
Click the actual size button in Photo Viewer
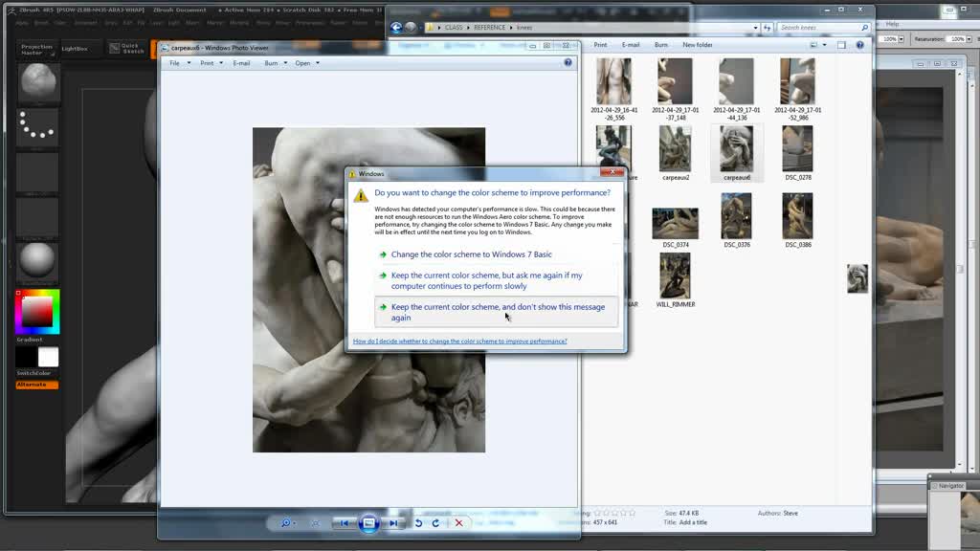pyautogui.click(x=315, y=523)
